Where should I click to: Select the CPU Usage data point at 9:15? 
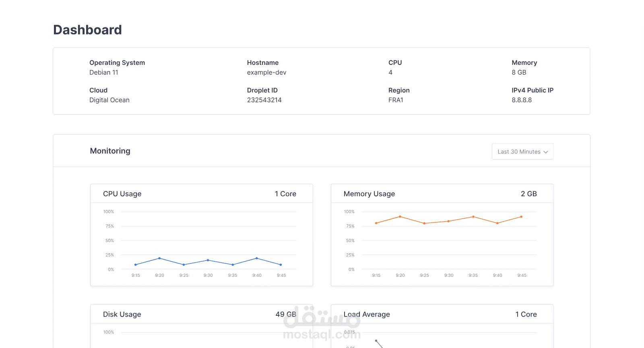click(x=136, y=265)
